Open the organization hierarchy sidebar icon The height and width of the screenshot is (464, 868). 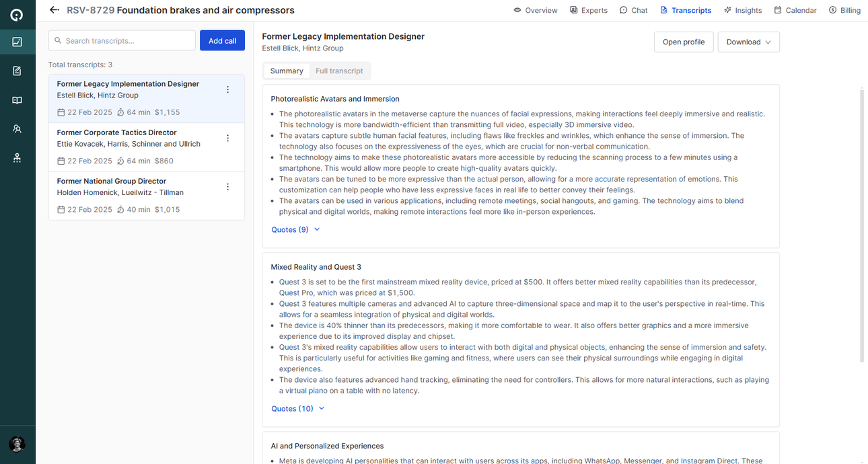coord(17,158)
